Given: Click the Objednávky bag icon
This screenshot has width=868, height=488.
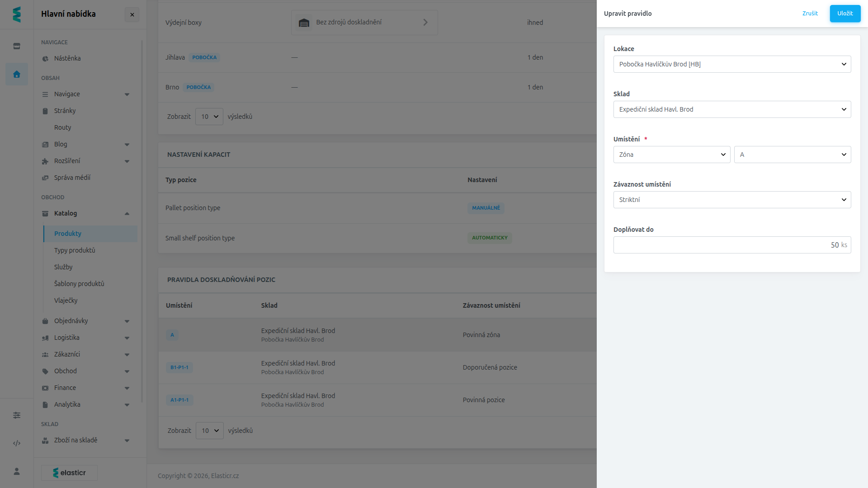Looking at the screenshot, I should click(x=45, y=321).
